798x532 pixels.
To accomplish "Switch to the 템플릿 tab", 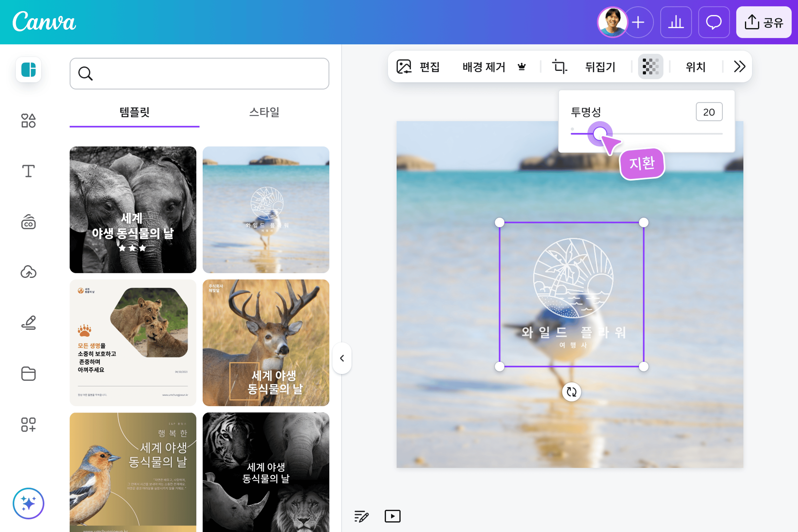I will click(134, 112).
